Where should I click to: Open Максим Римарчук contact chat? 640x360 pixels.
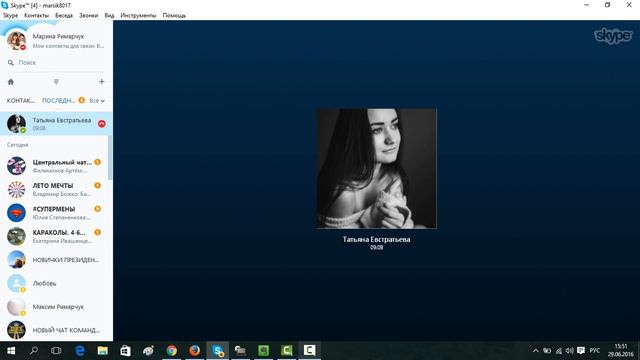54,307
